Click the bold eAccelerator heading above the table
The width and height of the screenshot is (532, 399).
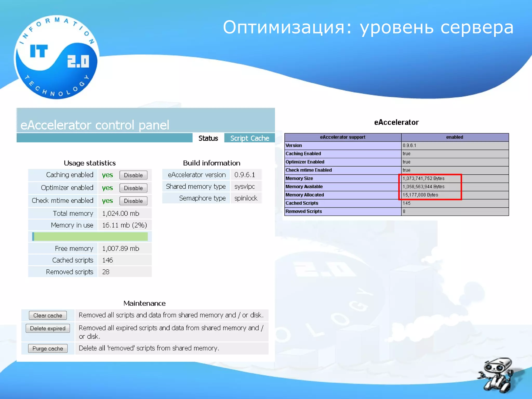point(396,122)
